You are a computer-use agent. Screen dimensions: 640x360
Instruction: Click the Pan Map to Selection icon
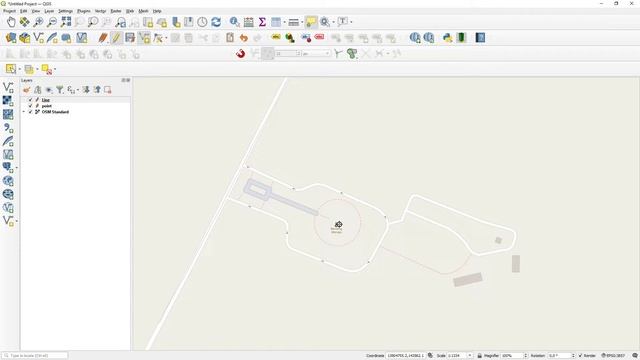(x=24, y=22)
